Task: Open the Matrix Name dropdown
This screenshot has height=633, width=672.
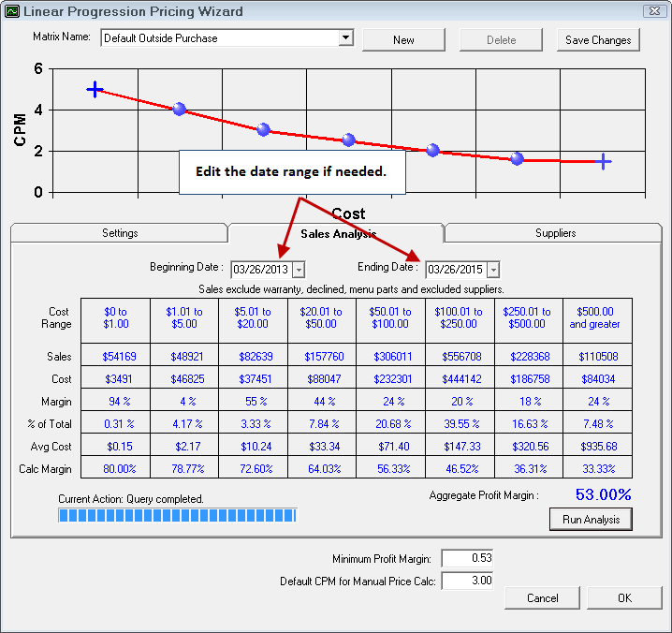Action: pos(345,38)
